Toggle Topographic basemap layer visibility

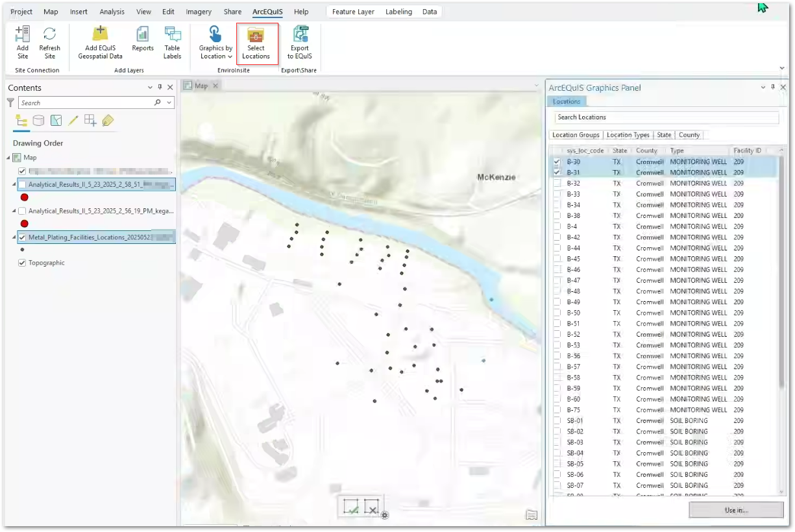[22, 263]
